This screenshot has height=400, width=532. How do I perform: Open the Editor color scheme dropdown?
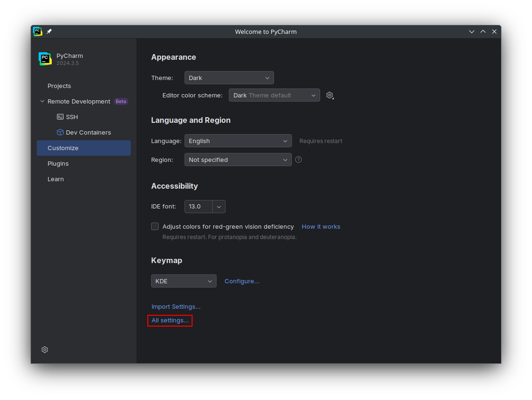(x=274, y=95)
